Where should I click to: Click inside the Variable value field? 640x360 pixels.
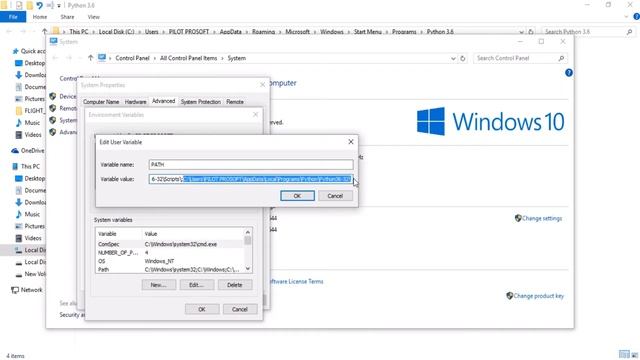click(x=251, y=179)
